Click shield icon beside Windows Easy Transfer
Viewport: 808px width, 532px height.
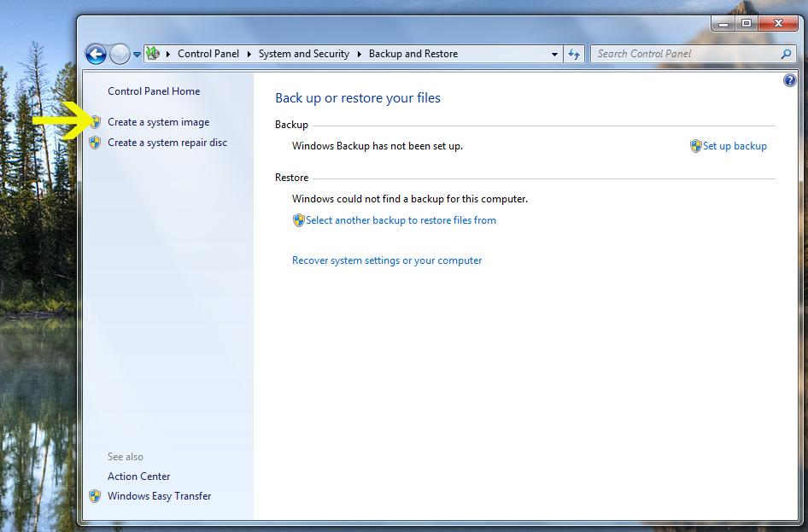[x=95, y=496]
